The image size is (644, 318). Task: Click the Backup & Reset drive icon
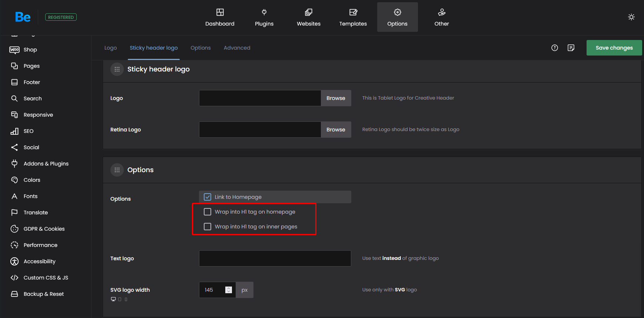click(x=14, y=294)
